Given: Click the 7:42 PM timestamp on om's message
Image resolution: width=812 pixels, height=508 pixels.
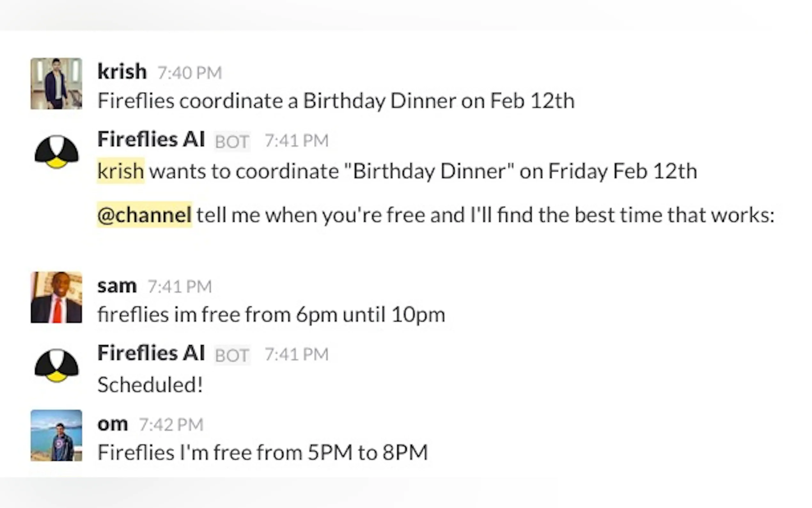Looking at the screenshot, I should click(x=171, y=425).
